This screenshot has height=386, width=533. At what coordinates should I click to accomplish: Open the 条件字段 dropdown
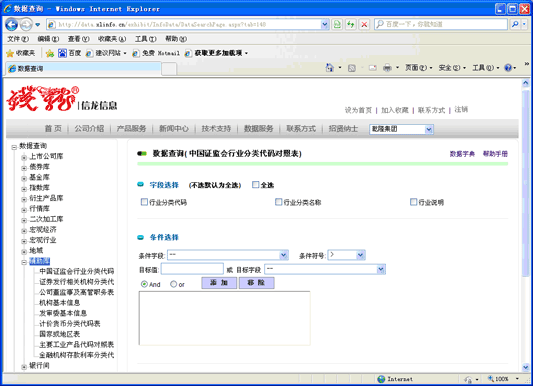pyautogui.click(x=228, y=255)
